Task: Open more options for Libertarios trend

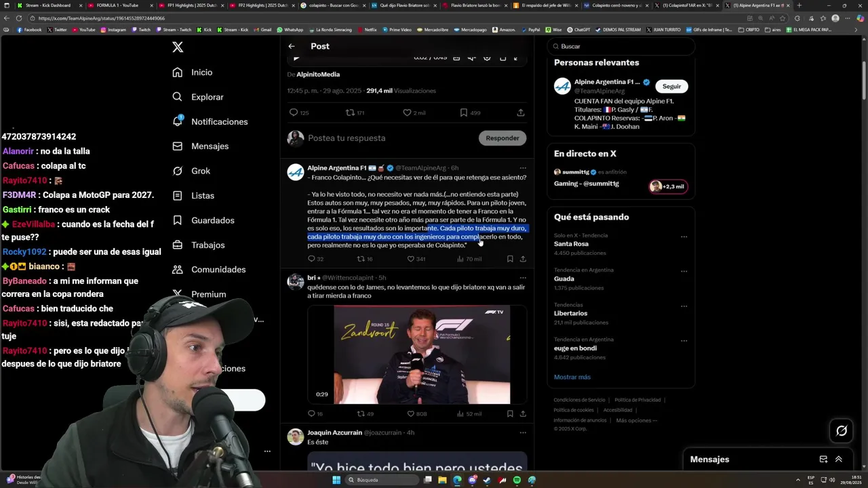Action: [684, 306]
